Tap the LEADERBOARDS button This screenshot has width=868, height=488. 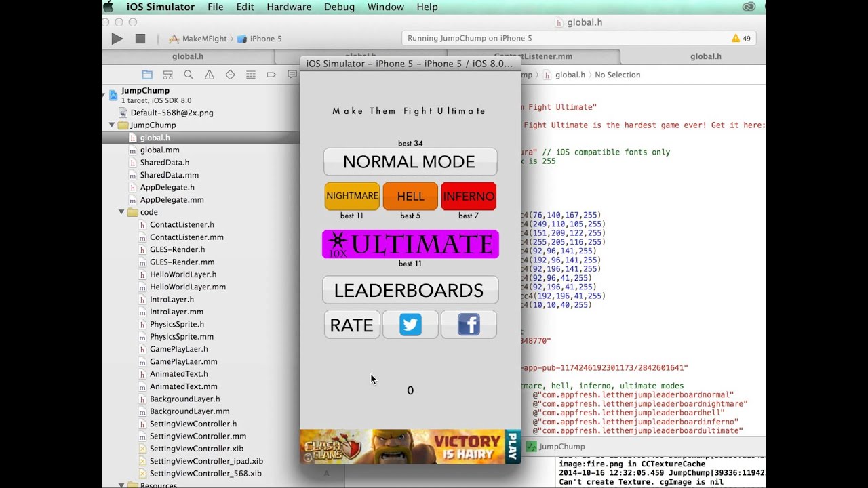tap(410, 290)
